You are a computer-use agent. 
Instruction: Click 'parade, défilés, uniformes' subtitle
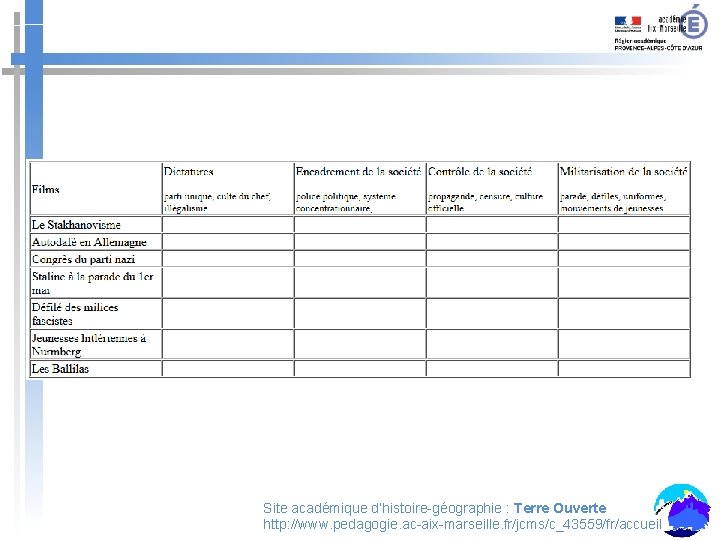[613, 202]
